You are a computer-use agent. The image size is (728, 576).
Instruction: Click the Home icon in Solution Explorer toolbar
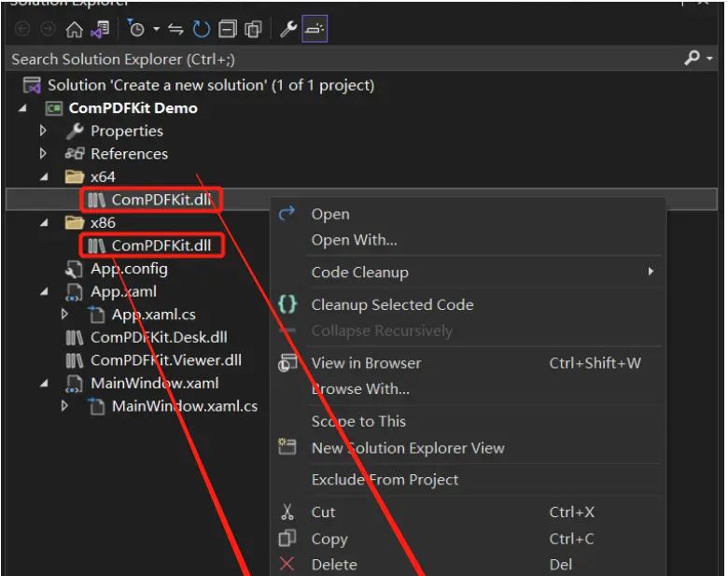(74, 29)
